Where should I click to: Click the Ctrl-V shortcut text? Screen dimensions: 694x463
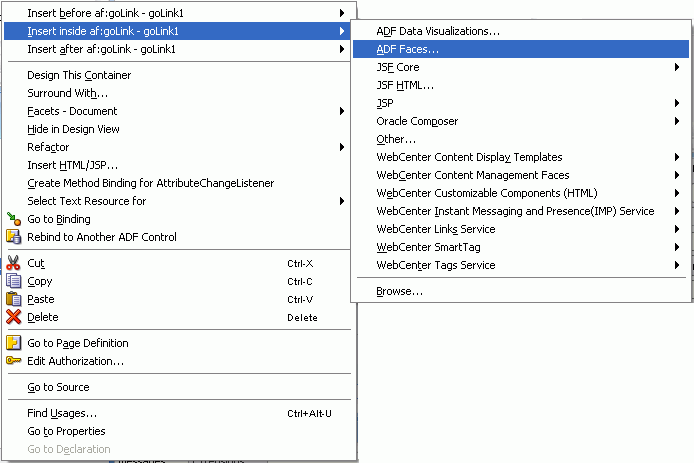pos(300,300)
